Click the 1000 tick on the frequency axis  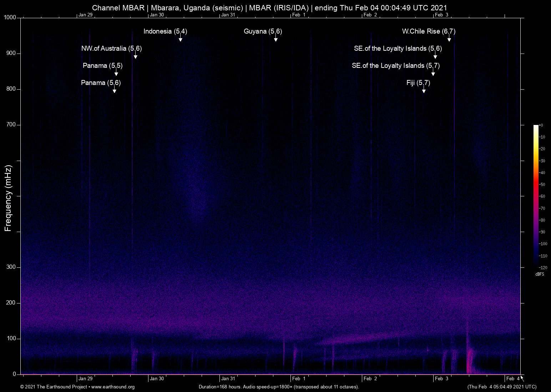tap(10, 17)
